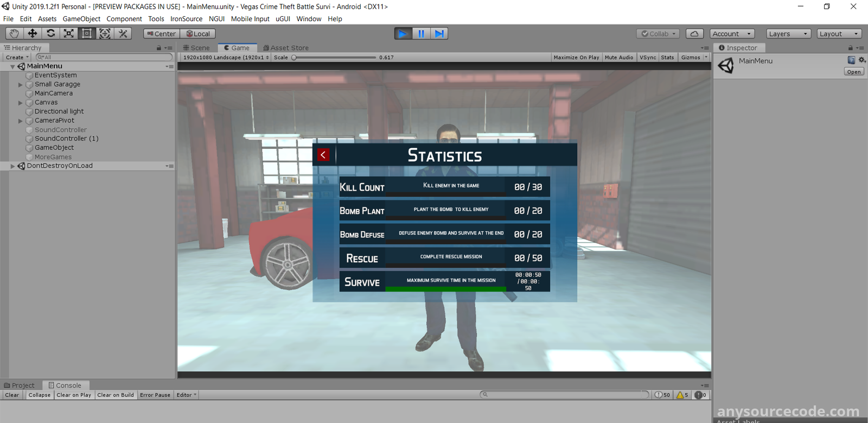Select the Rect Transform tool
Viewport: 868px width, 423px height.
coord(86,34)
